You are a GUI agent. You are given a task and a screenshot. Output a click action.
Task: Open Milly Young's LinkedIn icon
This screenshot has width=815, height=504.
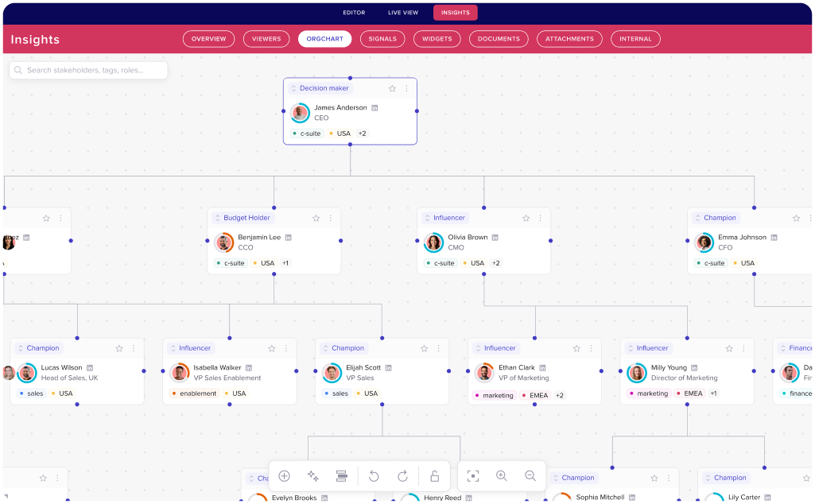point(694,368)
